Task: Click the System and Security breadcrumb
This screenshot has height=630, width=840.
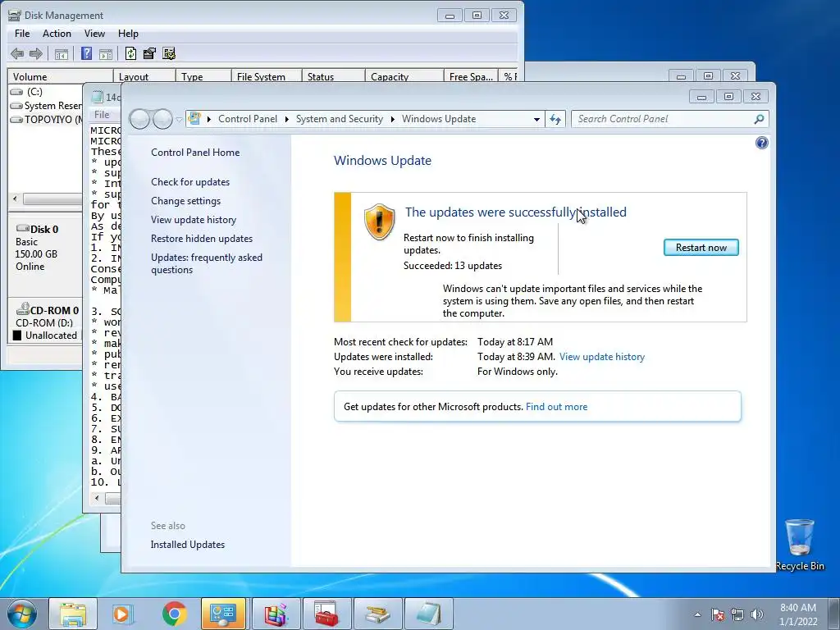Action: point(339,119)
